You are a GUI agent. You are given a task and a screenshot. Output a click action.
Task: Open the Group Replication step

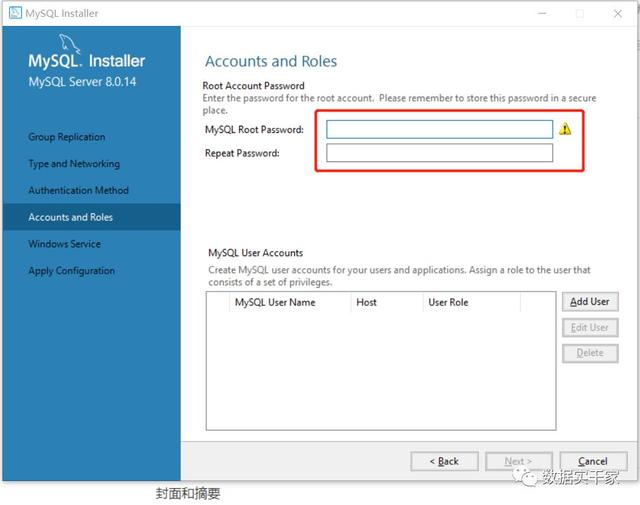pyautogui.click(x=67, y=137)
